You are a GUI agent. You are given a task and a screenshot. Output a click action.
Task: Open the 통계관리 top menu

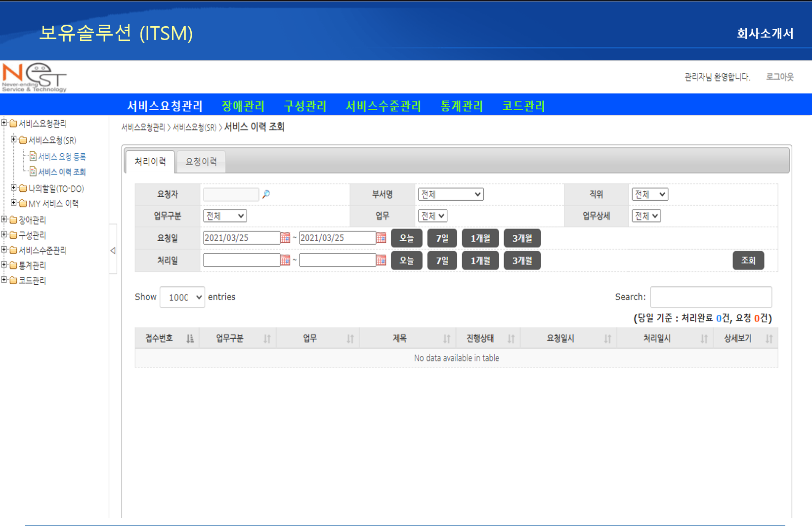(x=461, y=106)
